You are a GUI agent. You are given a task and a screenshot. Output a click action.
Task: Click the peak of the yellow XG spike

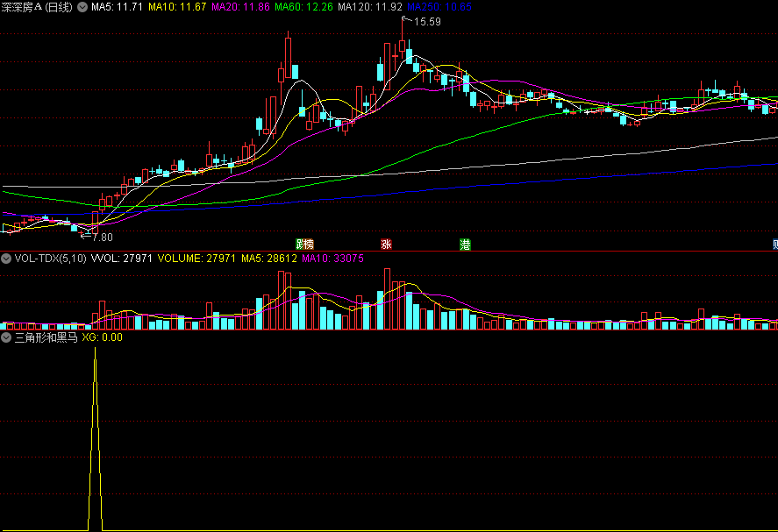[x=96, y=349]
